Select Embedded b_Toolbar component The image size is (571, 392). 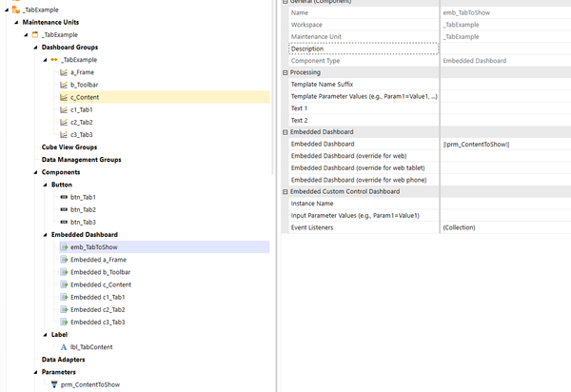point(100,272)
